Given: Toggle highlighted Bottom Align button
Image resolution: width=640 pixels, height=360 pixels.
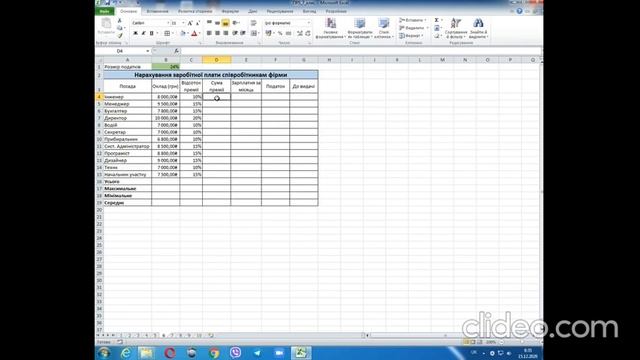Looking at the screenshot, I should 225,23.
